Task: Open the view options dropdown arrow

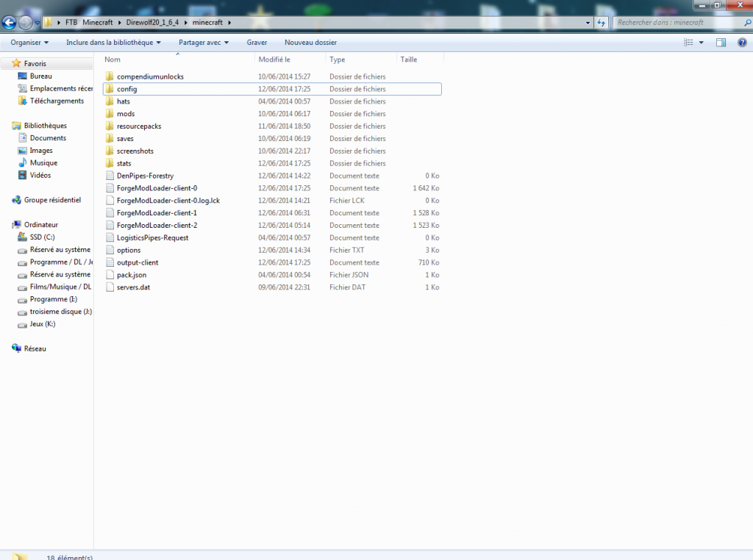Action: [x=701, y=42]
